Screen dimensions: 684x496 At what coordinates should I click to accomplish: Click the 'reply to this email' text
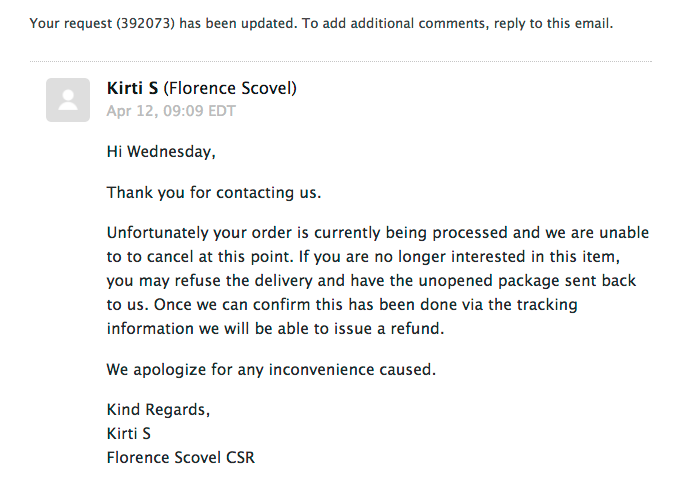coord(553,23)
